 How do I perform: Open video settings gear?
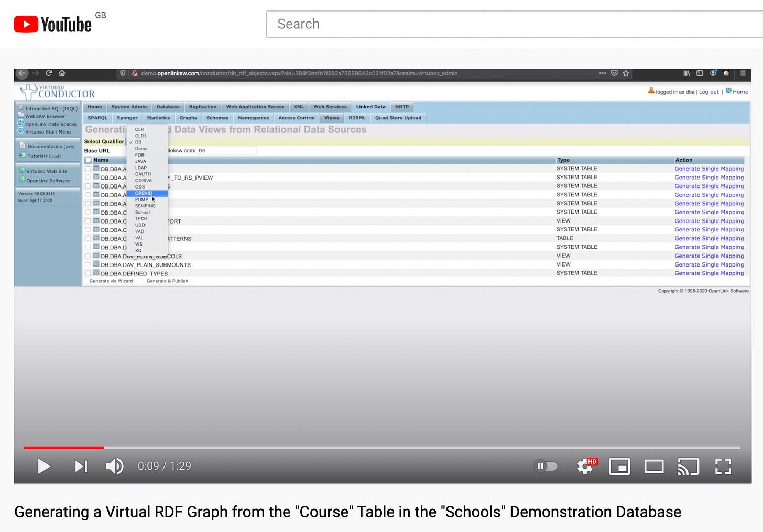pyautogui.click(x=586, y=466)
